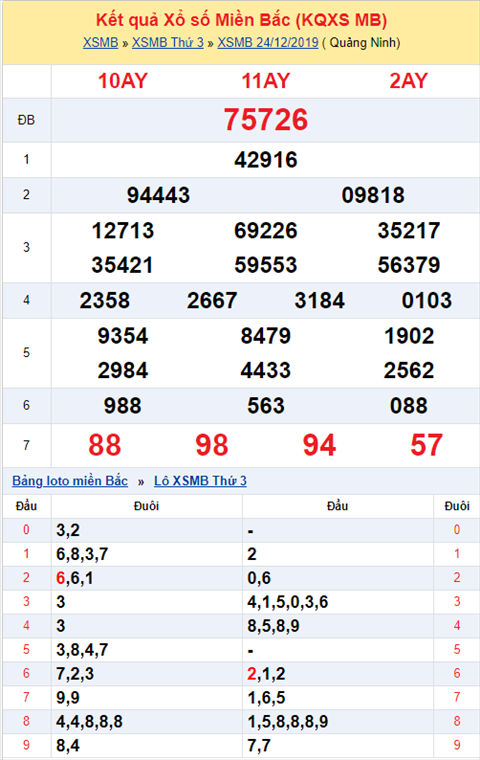Select second prize number 94443
480x760 pixels.
point(159,195)
